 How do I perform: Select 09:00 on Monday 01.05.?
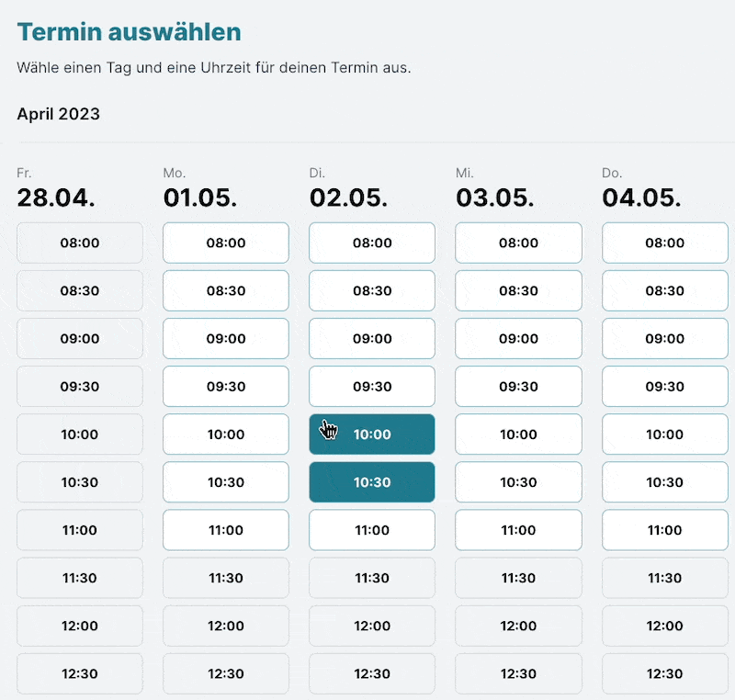[x=226, y=338]
